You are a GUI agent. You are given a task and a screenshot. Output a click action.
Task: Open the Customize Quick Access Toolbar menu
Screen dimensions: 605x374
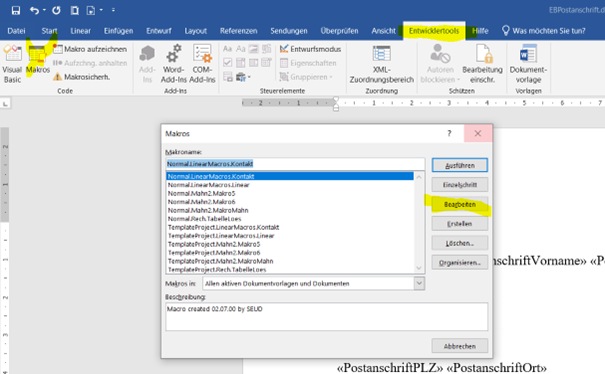(x=113, y=10)
